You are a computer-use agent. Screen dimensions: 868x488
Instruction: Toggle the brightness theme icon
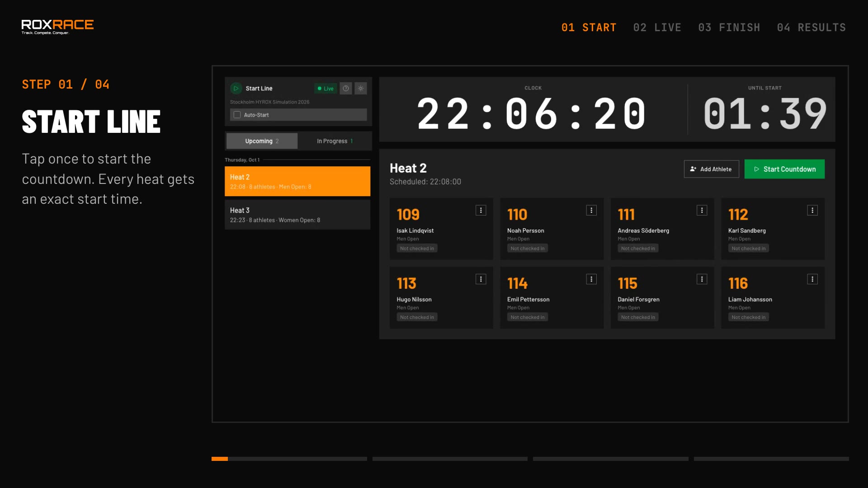click(361, 89)
